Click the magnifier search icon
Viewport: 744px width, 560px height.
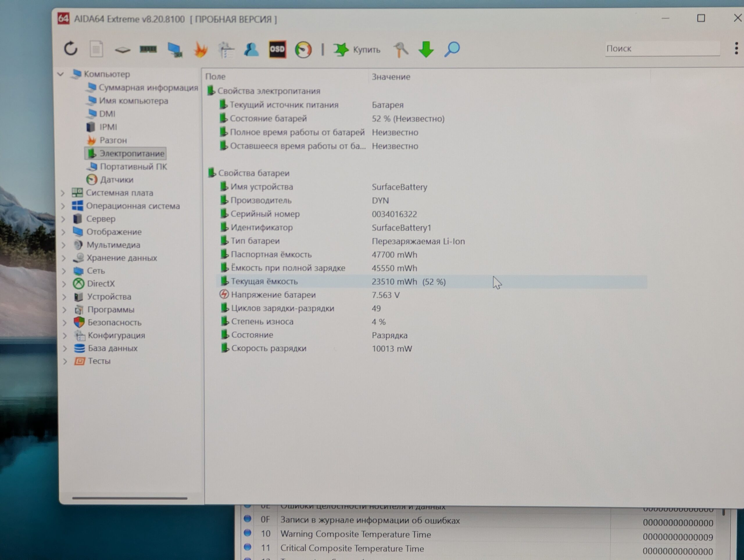[452, 49]
